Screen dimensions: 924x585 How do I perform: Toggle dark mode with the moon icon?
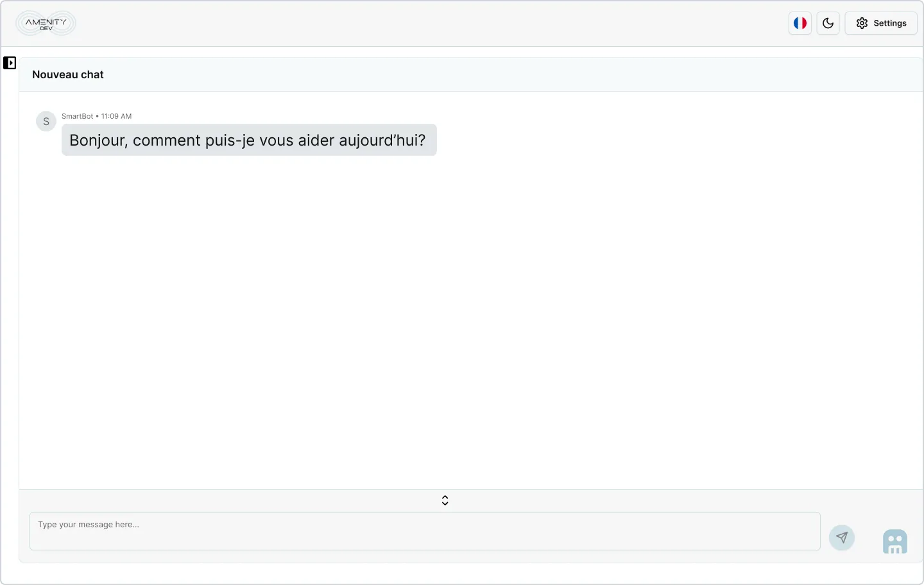pyautogui.click(x=828, y=23)
